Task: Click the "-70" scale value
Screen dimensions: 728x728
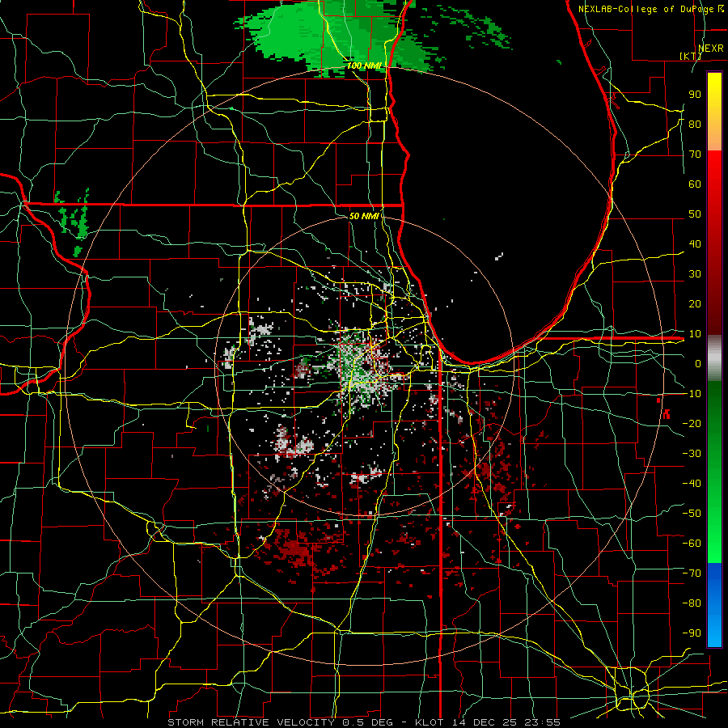Action: click(692, 573)
